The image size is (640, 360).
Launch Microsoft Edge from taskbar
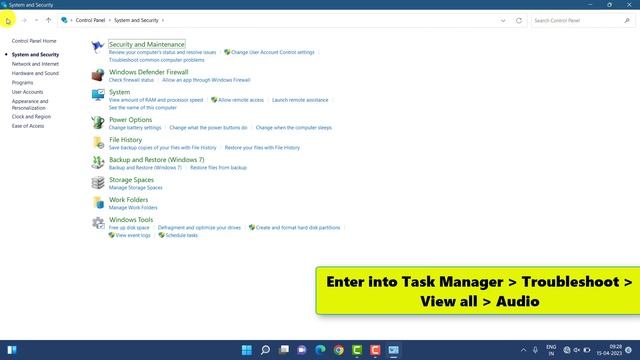pyautogui.click(x=320, y=350)
